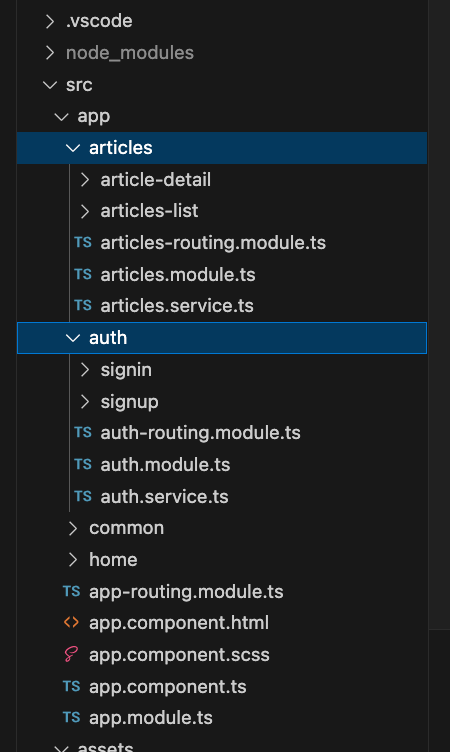Click the TS icon beside auth.module.ts

coord(83,465)
